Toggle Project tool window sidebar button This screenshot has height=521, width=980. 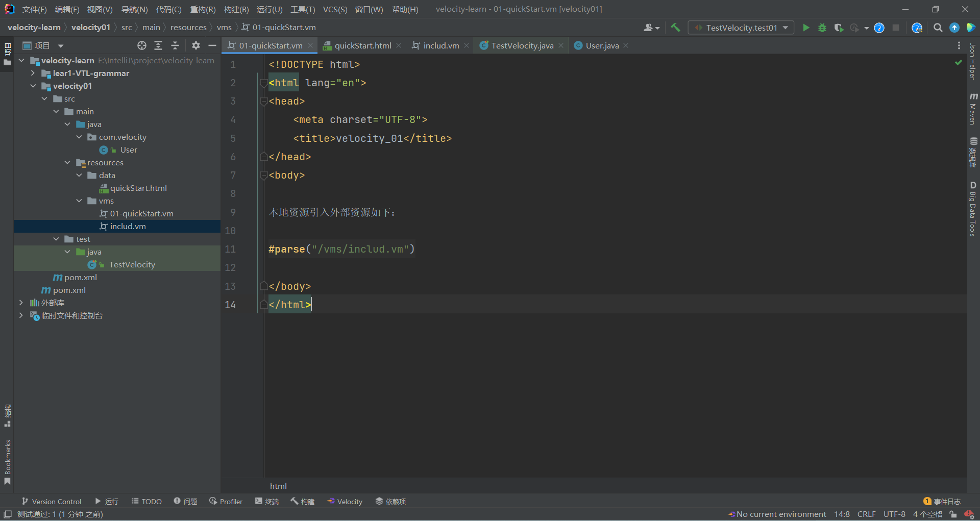pos(7,54)
